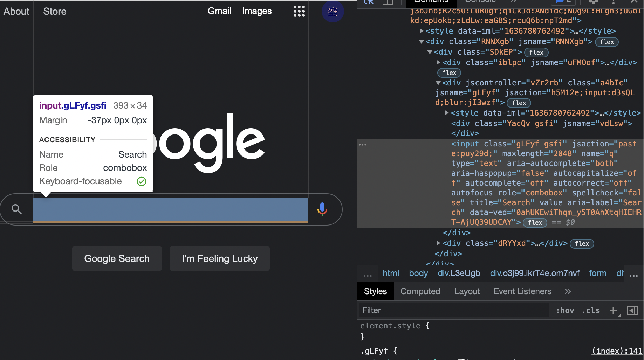Open the issues counter badge in DevTools
The image size is (644, 360).
click(x=563, y=2)
